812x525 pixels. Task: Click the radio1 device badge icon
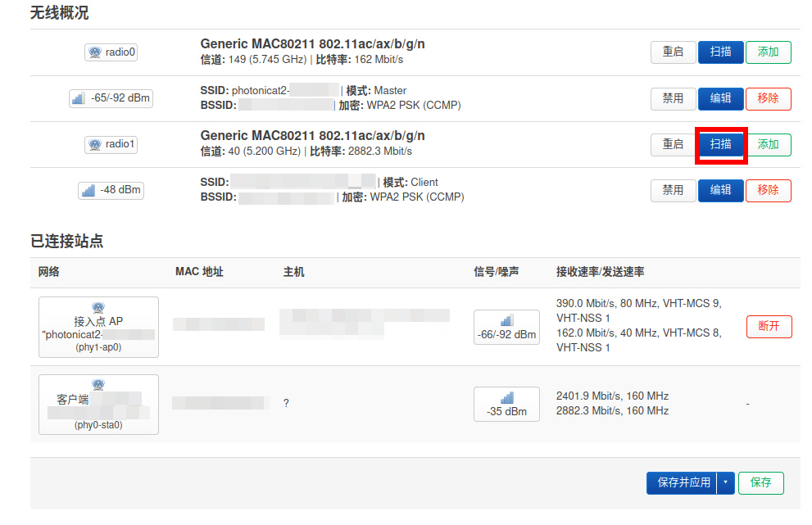coord(111,144)
